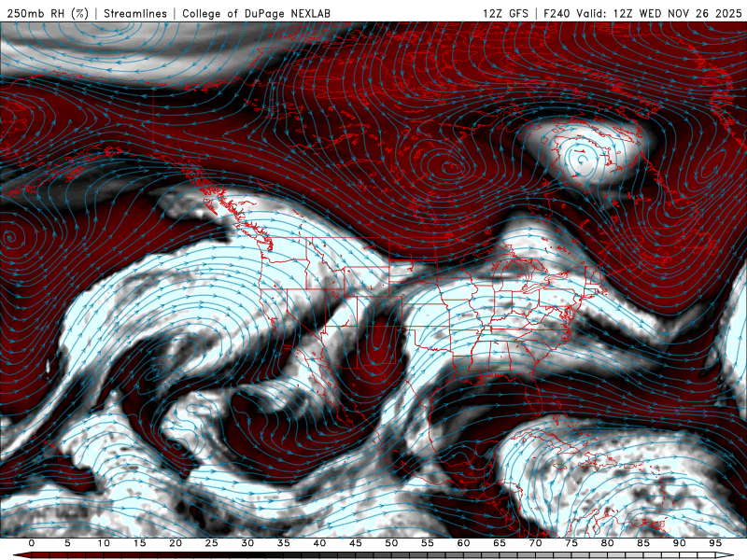Click the '50' value on the color scale
The image size is (747, 560).
click(x=391, y=543)
